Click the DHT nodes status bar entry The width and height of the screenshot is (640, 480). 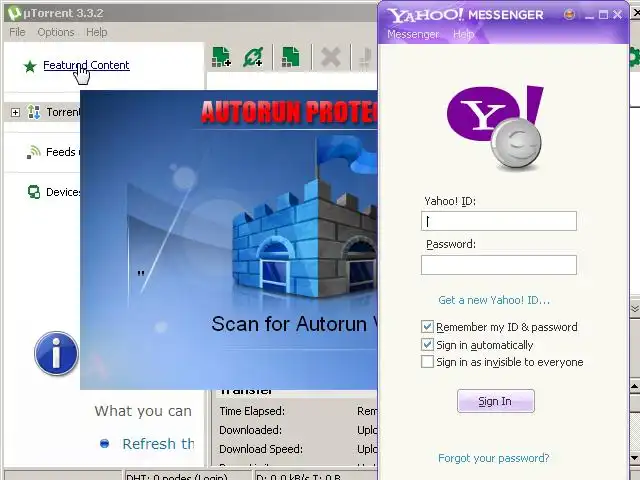click(x=177, y=476)
